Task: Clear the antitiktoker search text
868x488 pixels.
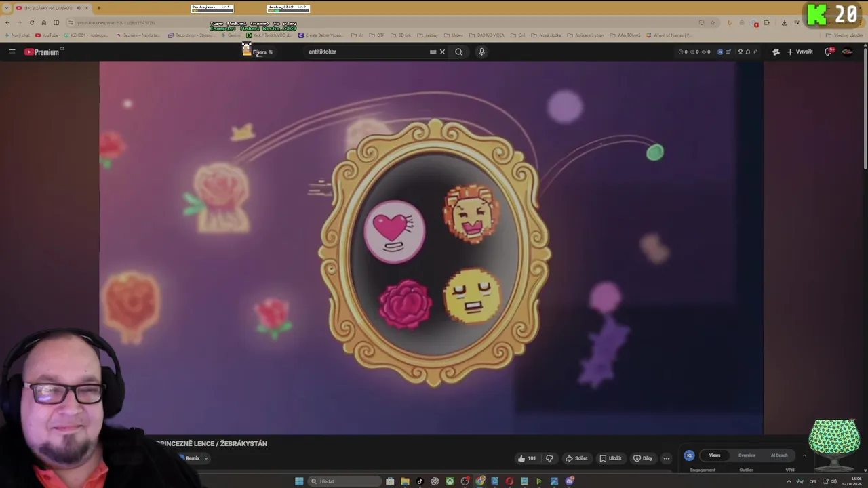Action: tap(442, 52)
